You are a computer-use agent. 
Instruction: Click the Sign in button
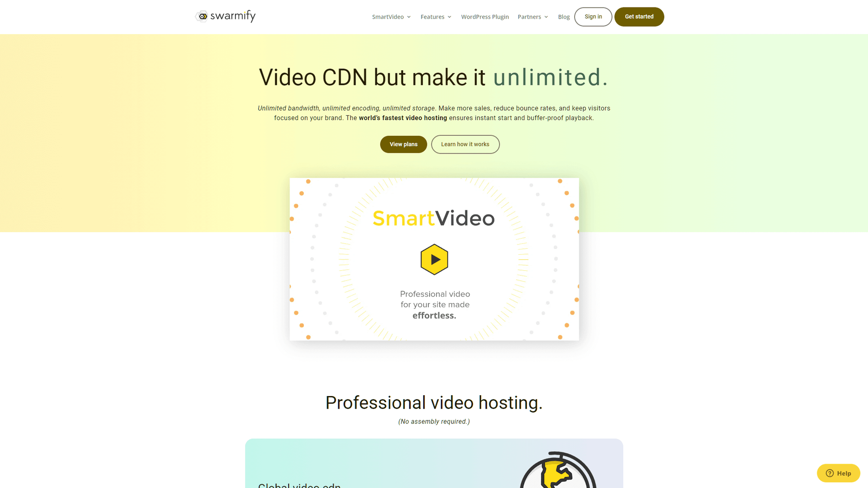point(592,16)
